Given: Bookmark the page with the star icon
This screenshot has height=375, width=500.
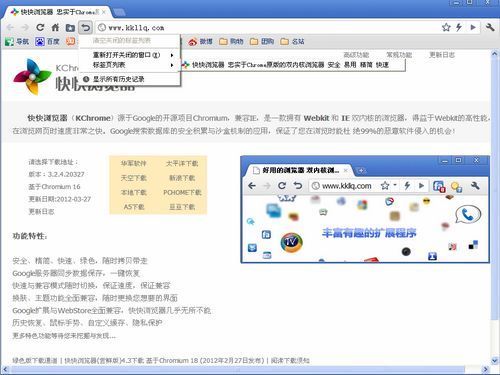Looking at the screenshot, I should click(x=446, y=27).
